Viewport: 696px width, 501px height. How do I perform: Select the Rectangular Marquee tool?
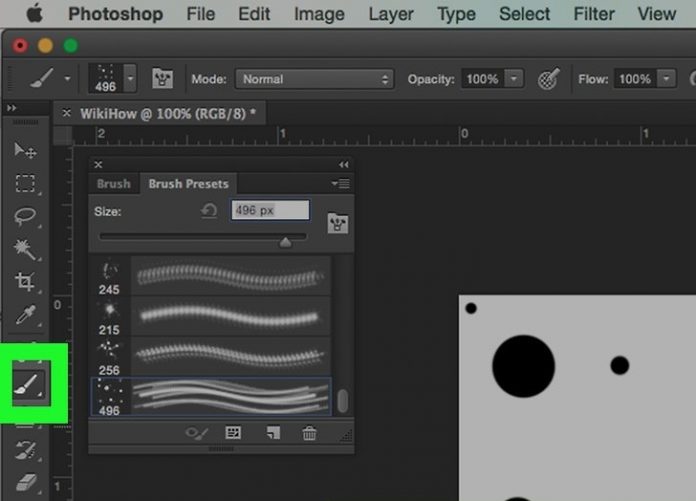25,183
